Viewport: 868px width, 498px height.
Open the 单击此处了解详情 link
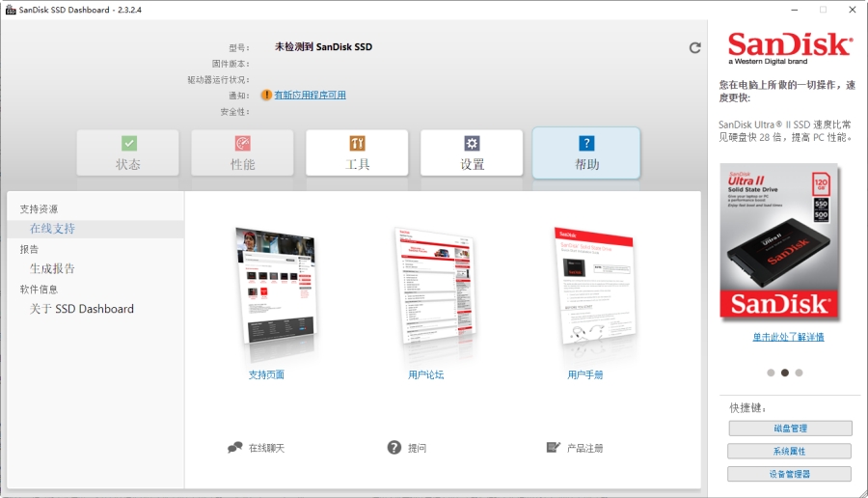788,337
